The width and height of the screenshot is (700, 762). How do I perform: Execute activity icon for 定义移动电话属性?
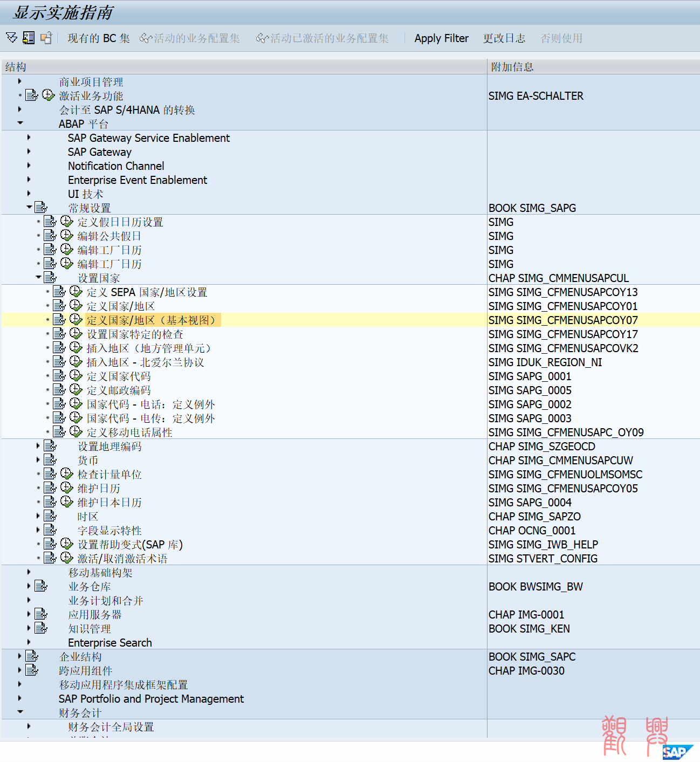[76, 432]
